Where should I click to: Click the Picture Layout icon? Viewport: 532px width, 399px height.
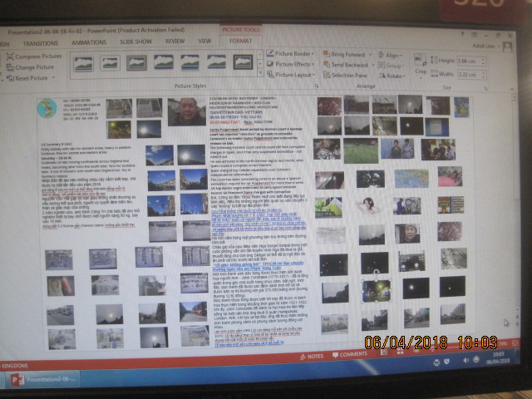(x=270, y=74)
